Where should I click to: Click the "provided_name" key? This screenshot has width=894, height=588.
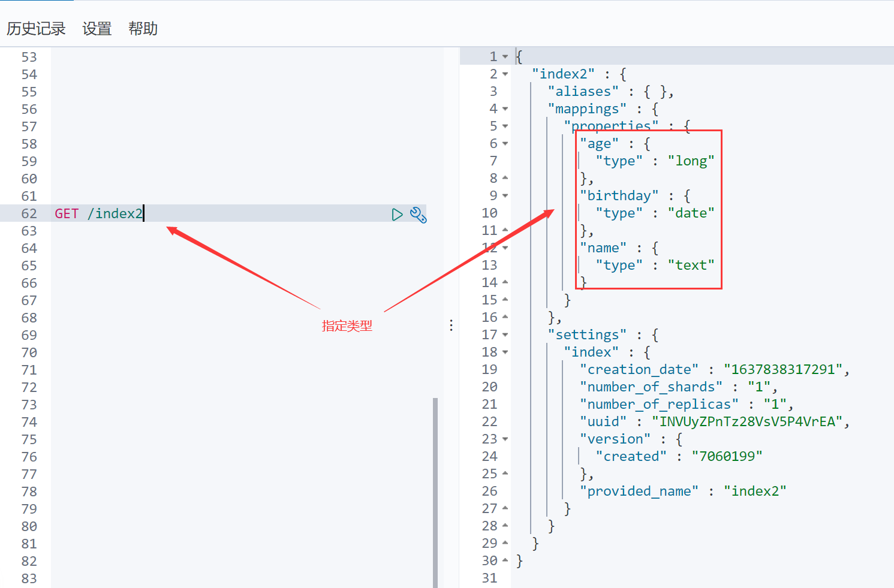click(x=639, y=491)
